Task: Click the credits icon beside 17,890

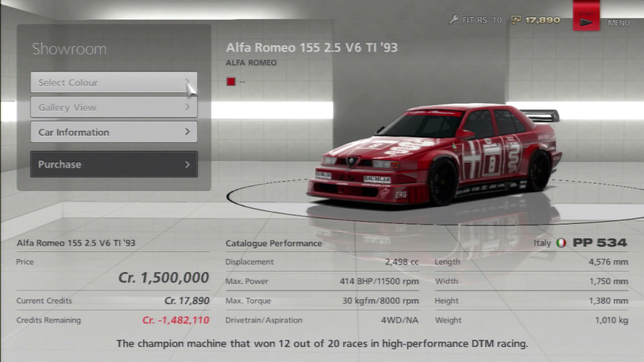Action: click(x=516, y=19)
